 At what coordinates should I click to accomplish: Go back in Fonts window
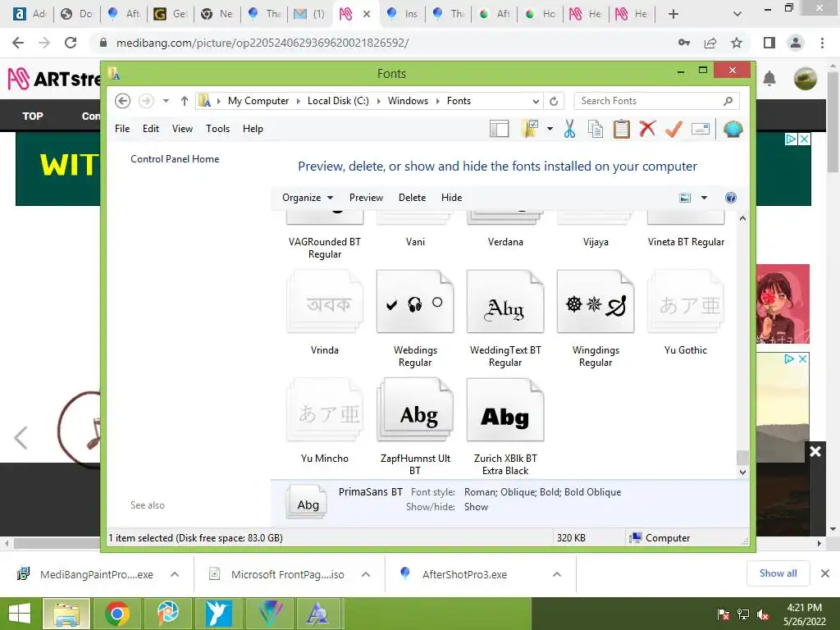[x=123, y=101]
